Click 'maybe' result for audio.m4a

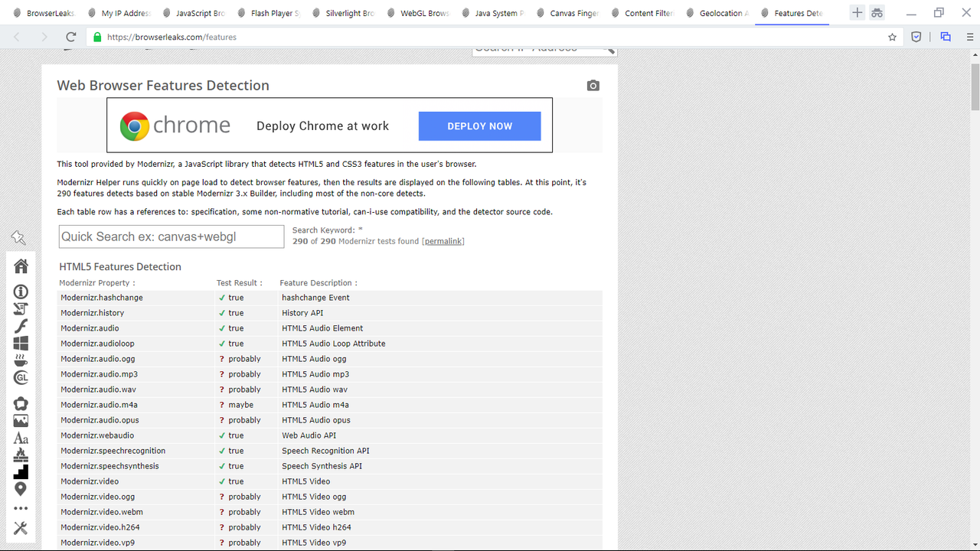(240, 405)
